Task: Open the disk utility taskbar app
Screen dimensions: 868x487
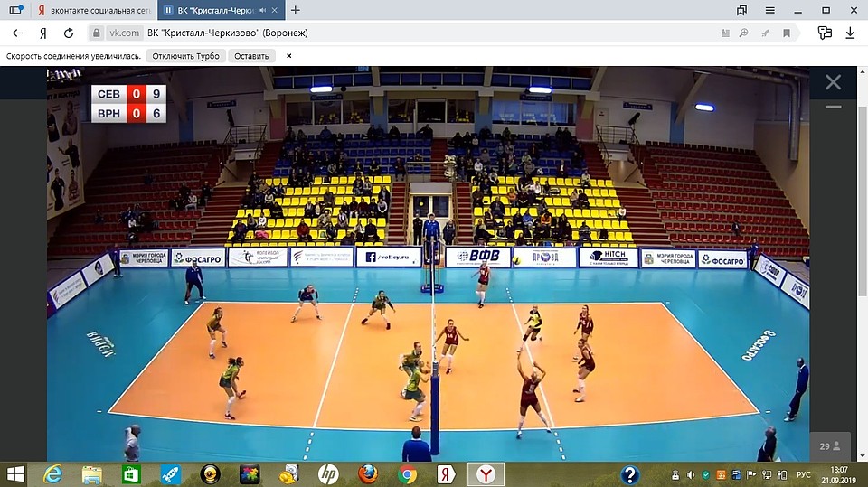Action: (288, 474)
